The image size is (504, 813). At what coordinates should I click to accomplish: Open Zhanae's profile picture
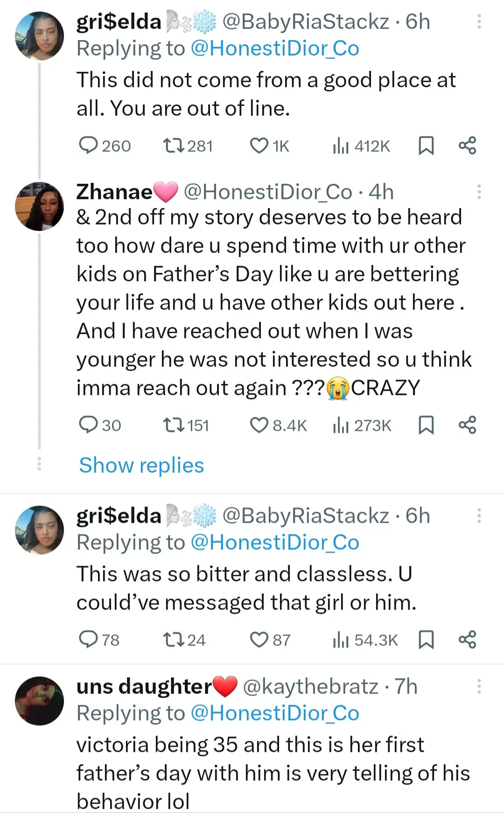coord(39,206)
